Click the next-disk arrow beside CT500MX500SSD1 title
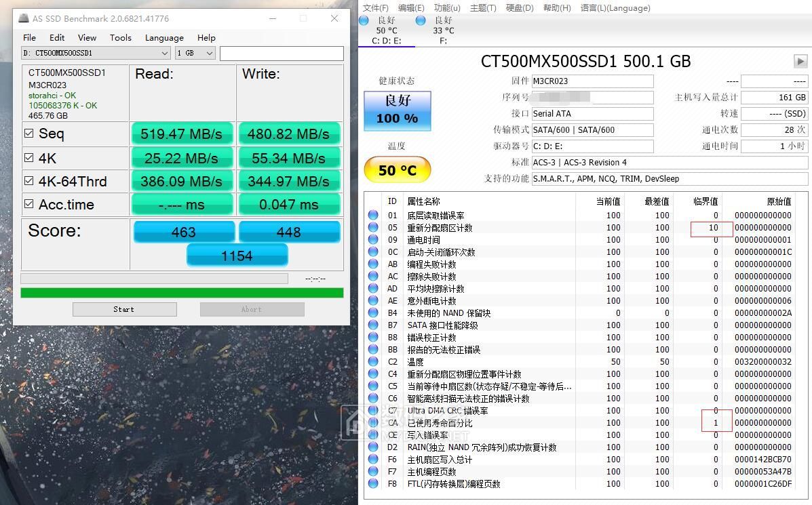812x505 pixels. pyautogui.click(x=800, y=61)
